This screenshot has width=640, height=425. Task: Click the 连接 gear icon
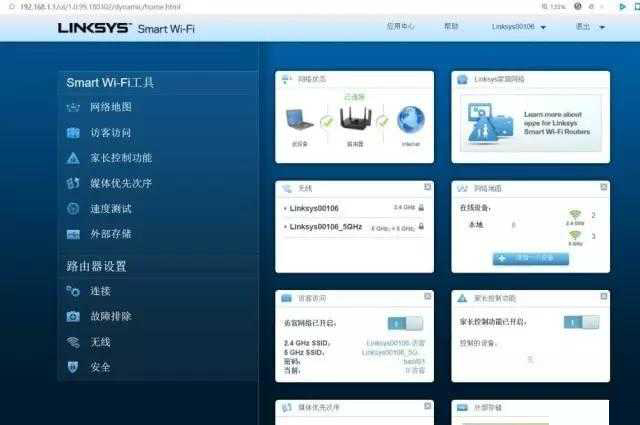pyautogui.click(x=73, y=291)
